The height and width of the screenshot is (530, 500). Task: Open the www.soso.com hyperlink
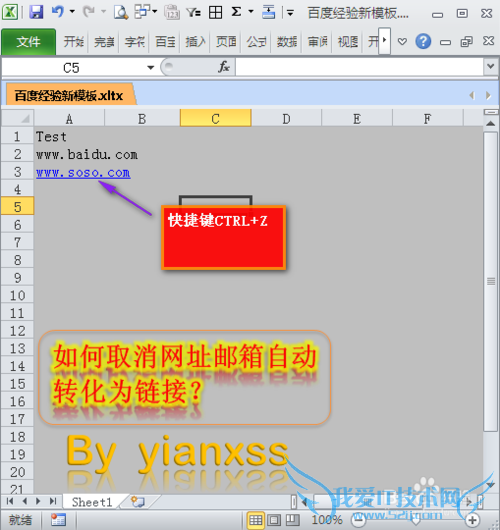83,173
